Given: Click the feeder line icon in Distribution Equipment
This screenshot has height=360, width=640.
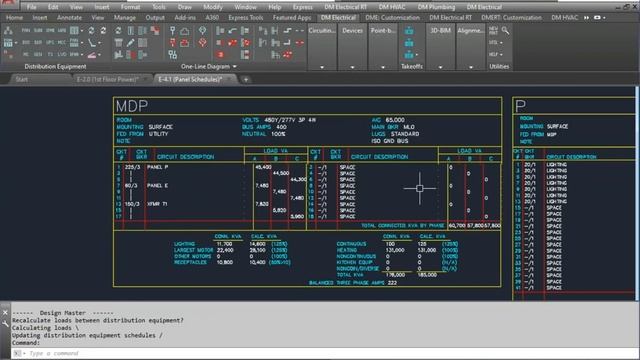Looking at the screenshot, I should point(92,42).
